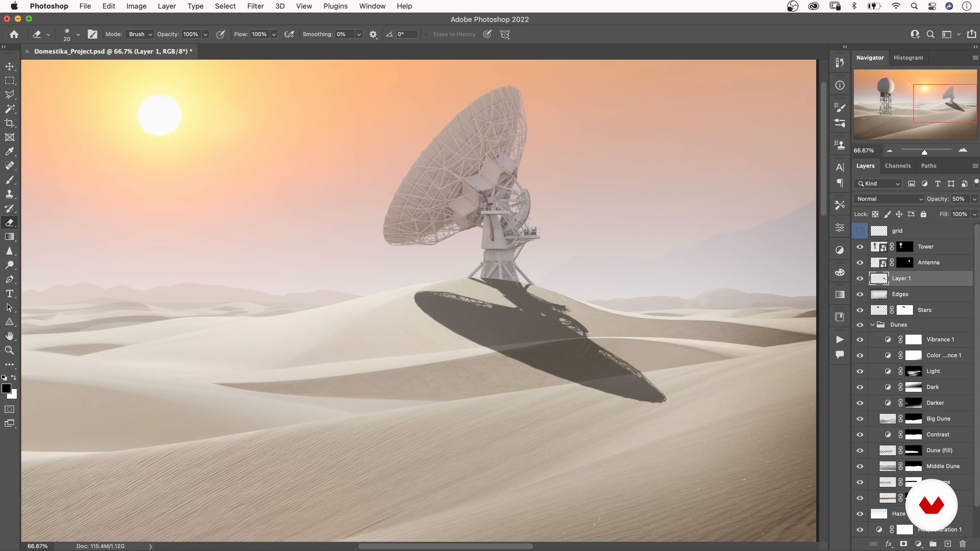
Task: Select the Middle Dune layer
Action: (x=943, y=466)
